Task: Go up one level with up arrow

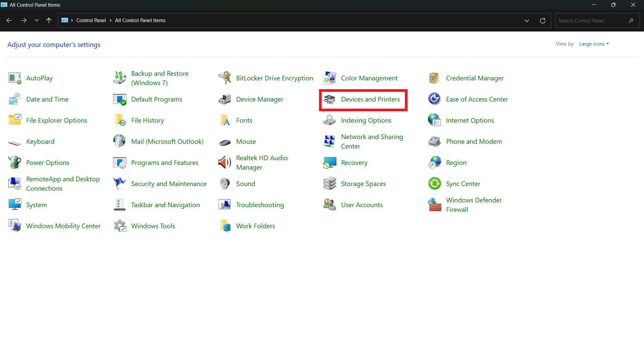Action: pos(49,20)
